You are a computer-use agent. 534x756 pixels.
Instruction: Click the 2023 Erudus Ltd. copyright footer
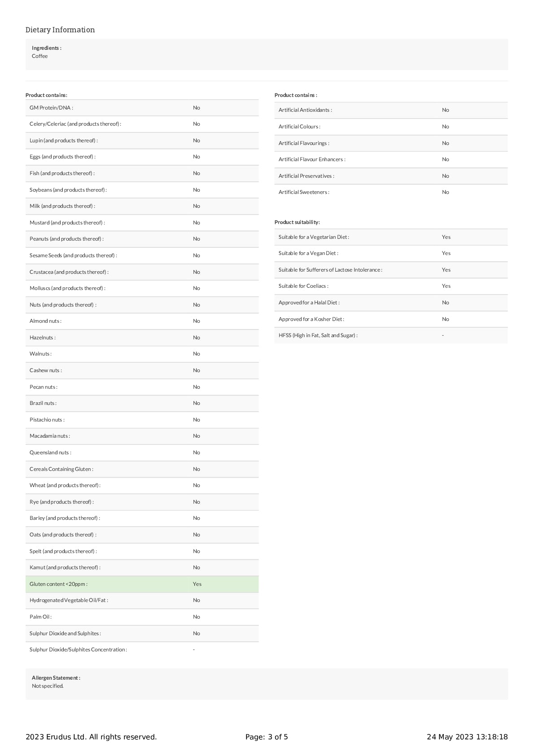[x=91, y=737]
